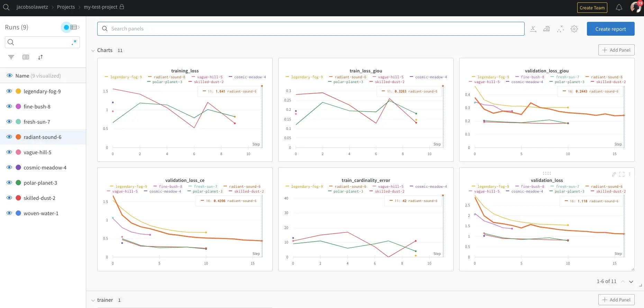The height and width of the screenshot is (308, 644).
Task: Expand validation_loss panel to full screen
Action: pyautogui.click(x=622, y=174)
